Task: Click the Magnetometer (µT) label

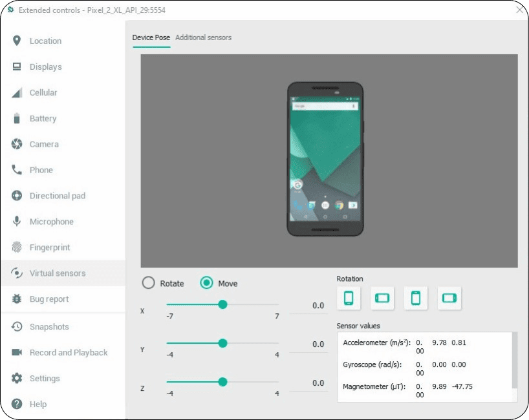Action: tap(374, 386)
